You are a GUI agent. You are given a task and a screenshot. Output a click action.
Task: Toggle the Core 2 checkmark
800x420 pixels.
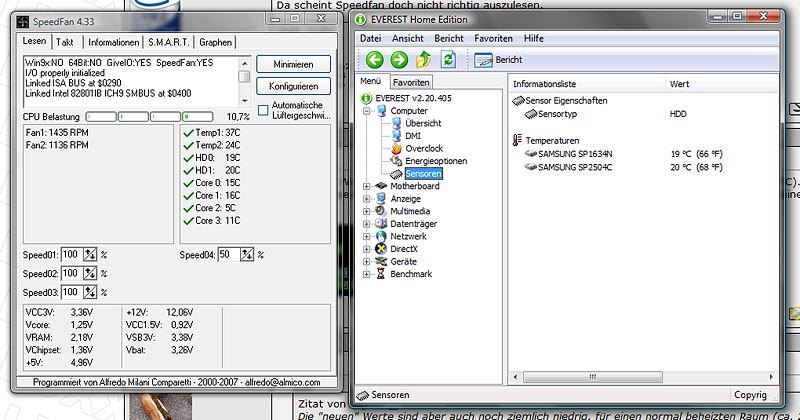coord(188,208)
